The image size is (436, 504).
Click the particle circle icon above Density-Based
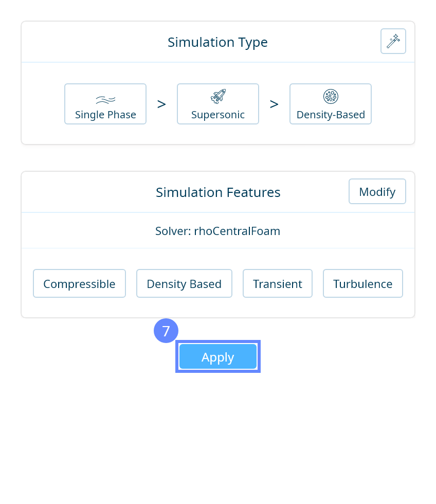(x=331, y=96)
